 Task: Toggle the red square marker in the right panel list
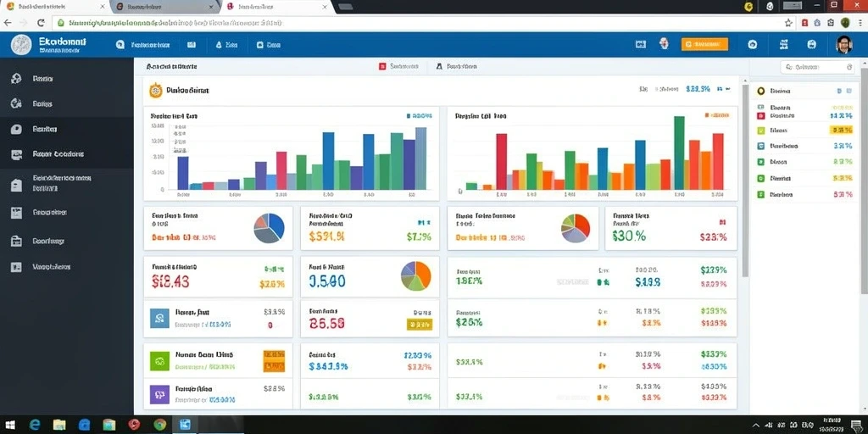pos(760,115)
